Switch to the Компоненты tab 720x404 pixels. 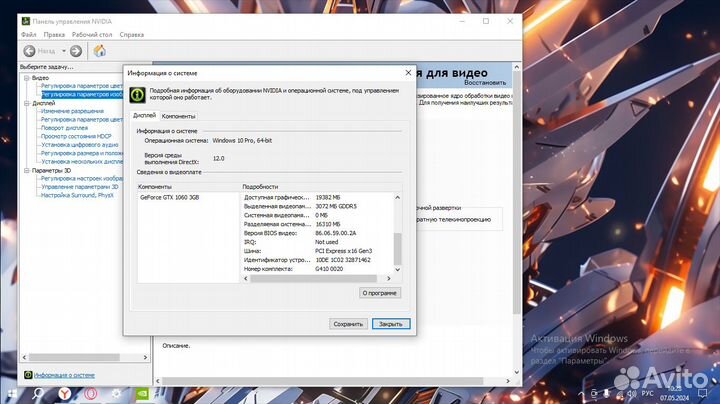179,116
